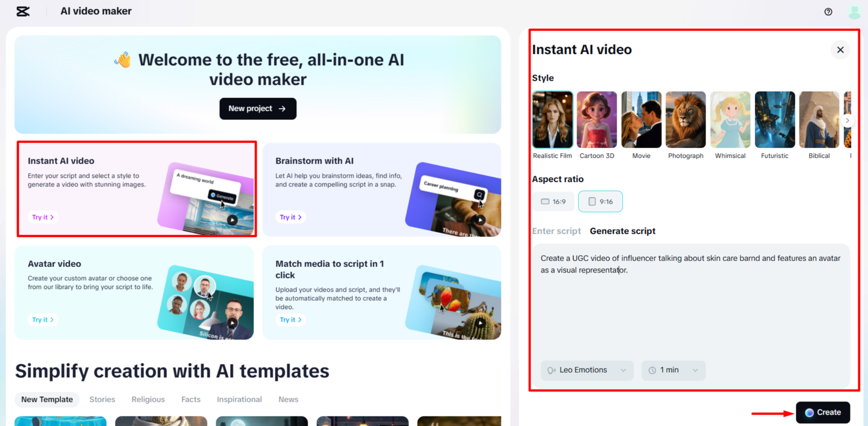Open the Inspirational template tab
Image resolution: width=868 pixels, height=426 pixels.
click(239, 399)
